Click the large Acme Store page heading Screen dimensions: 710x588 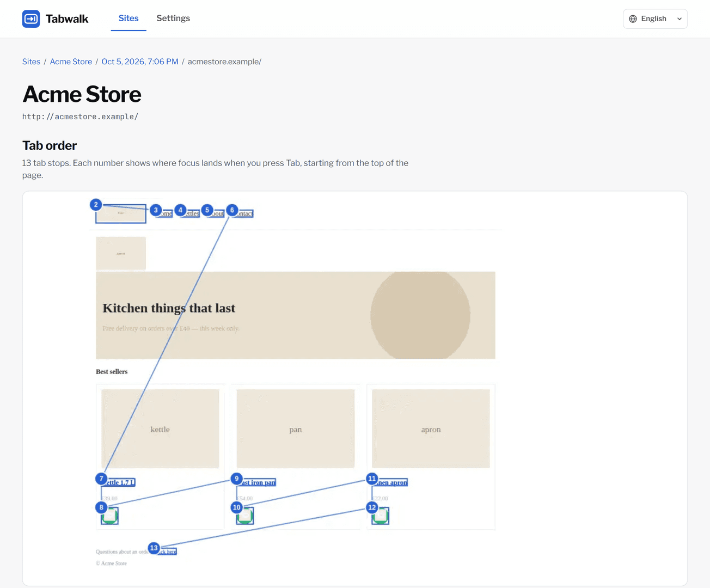(x=82, y=94)
